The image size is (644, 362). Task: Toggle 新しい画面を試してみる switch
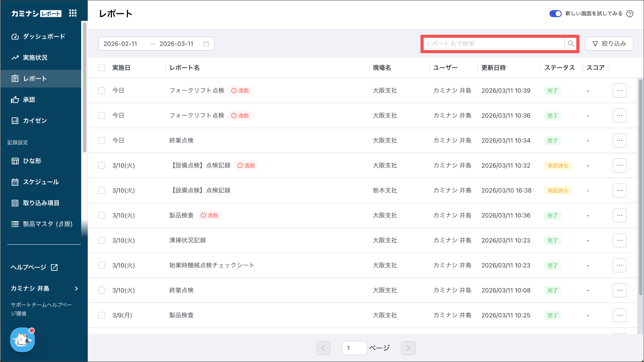coord(555,14)
